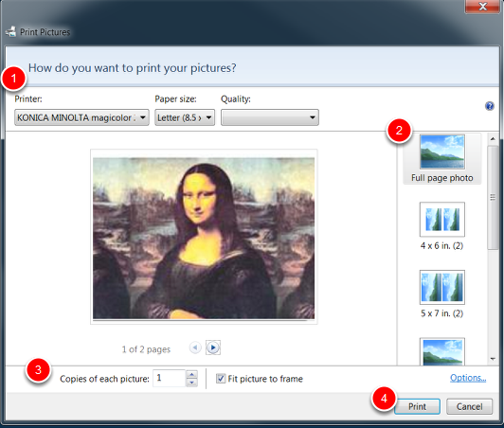Viewport: 504px width, 428px height.
Task: Click the Copies of each picture field
Action: tap(169, 378)
